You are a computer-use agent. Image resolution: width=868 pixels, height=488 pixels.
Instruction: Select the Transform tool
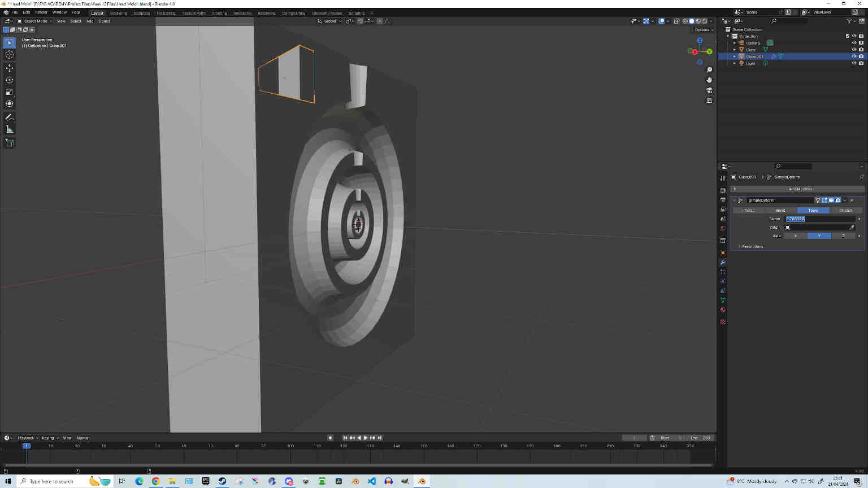[10, 104]
